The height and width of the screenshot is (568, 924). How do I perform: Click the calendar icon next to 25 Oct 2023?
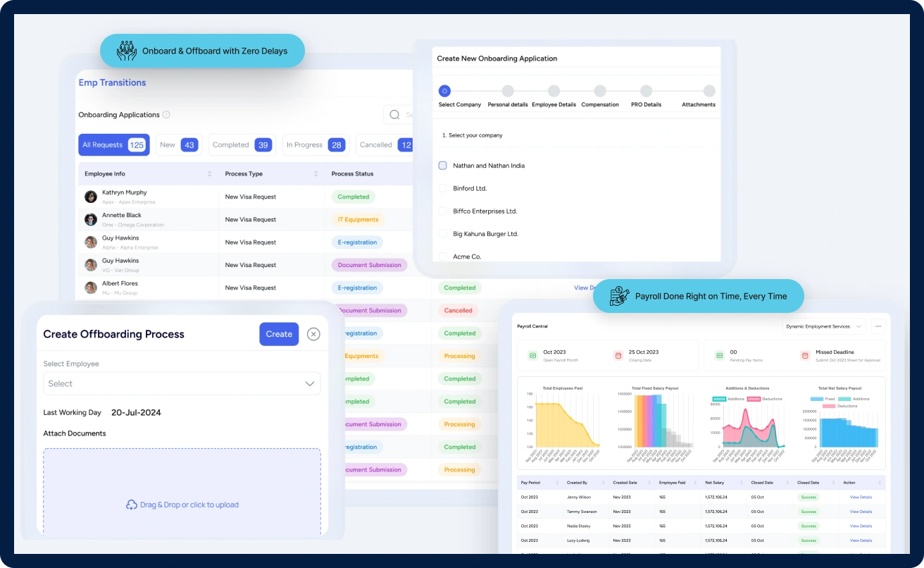point(618,356)
